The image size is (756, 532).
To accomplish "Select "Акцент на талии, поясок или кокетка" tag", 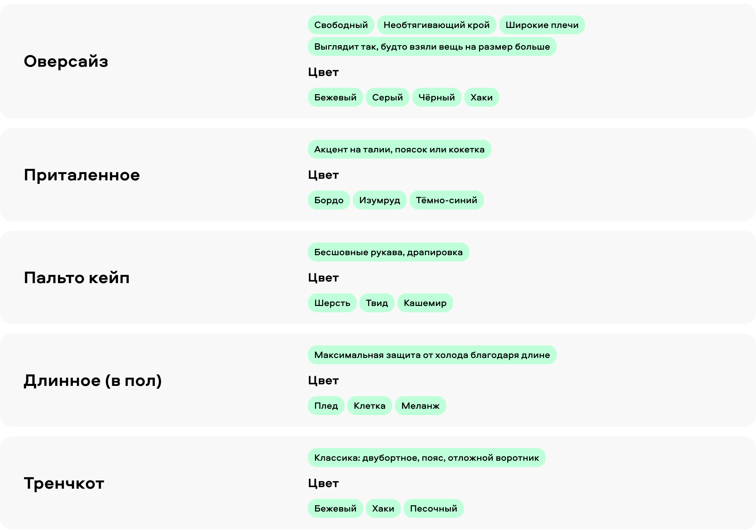I will click(x=399, y=149).
